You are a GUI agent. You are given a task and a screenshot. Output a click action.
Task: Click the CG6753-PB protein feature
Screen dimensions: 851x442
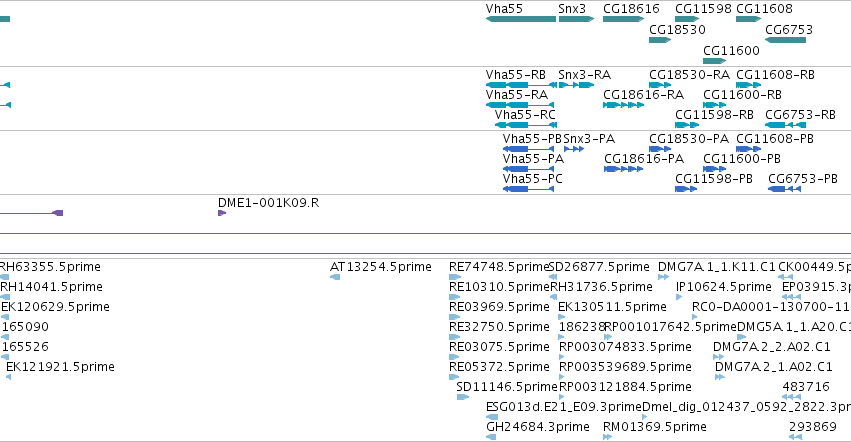[785, 189]
